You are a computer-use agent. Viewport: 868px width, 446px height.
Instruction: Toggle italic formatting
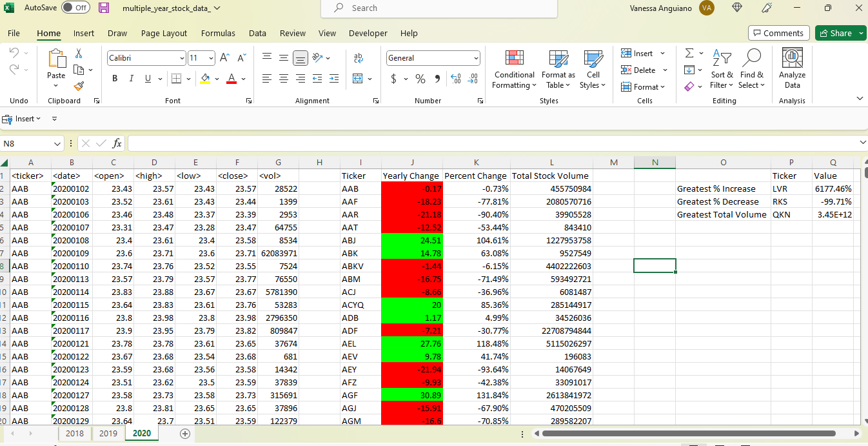click(130, 78)
